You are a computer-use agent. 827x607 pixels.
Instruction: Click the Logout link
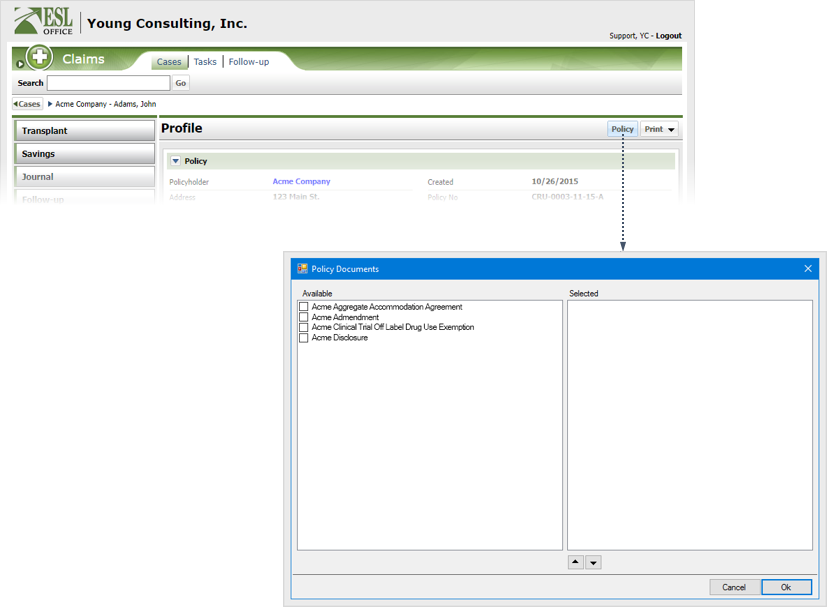[668, 36]
